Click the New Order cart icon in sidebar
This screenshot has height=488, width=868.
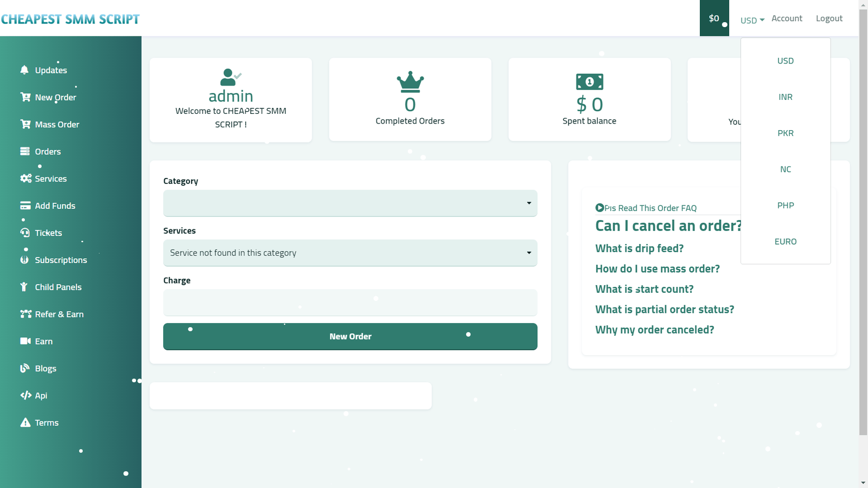click(x=25, y=97)
